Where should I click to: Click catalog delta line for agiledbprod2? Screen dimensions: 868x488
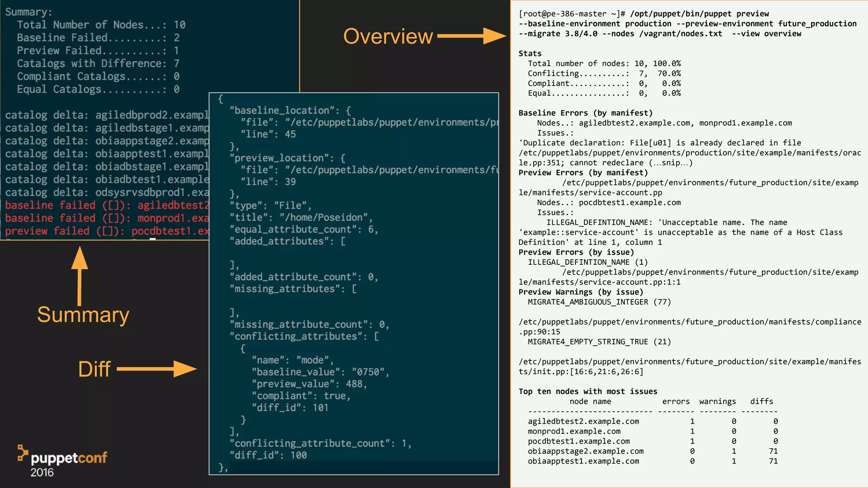tap(107, 115)
